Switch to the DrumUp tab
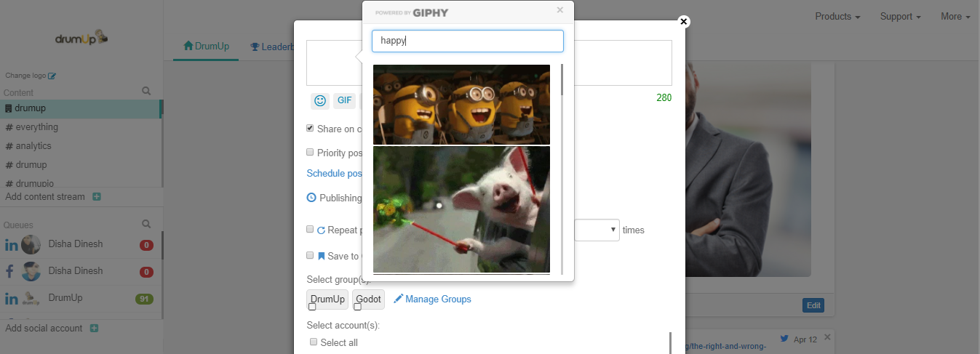The width and height of the screenshot is (980, 354). [207, 47]
